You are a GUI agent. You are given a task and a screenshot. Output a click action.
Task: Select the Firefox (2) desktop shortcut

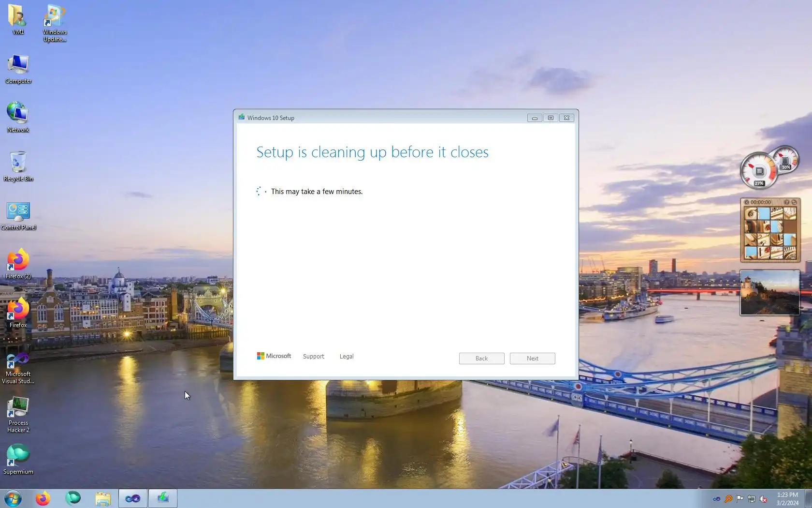point(18,264)
